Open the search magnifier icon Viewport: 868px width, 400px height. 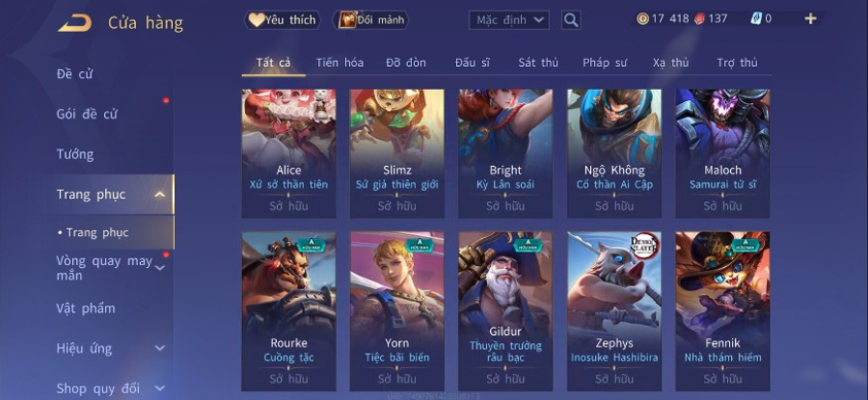[571, 20]
